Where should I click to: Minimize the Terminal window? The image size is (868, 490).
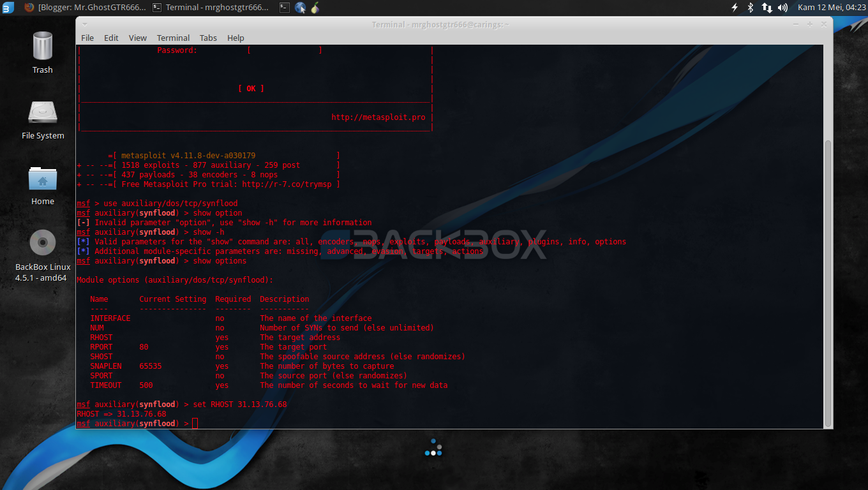point(796,24)
